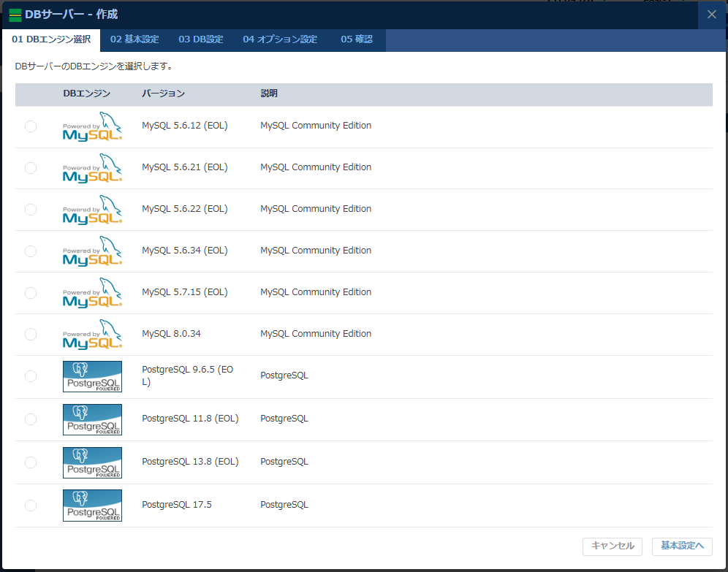The height and width of the screenshot is (572, 728).
Task: Click the 基本設定へ button to proceed
Action: [x=681, y=546]
